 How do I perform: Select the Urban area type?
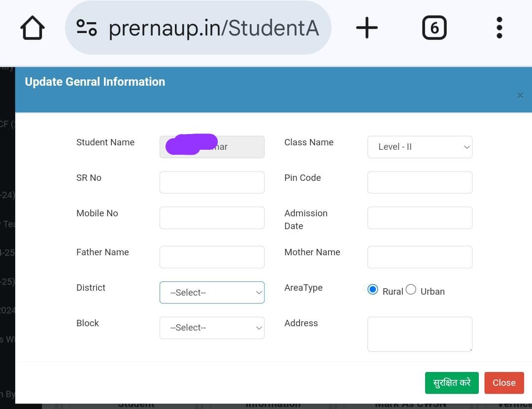click(410, 290)
